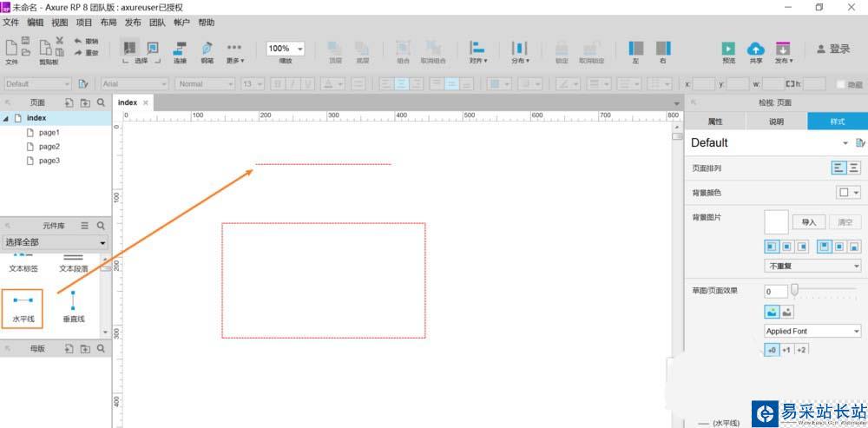Select the Text Paragraph (文本段落) widget
Image resolution: width=868 pixels, height=428 pixels.
point(74,264)
